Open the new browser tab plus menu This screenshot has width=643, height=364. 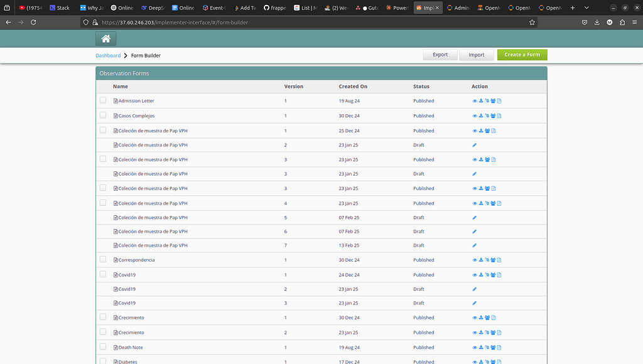pyautogui.click(x=573, y=8)
